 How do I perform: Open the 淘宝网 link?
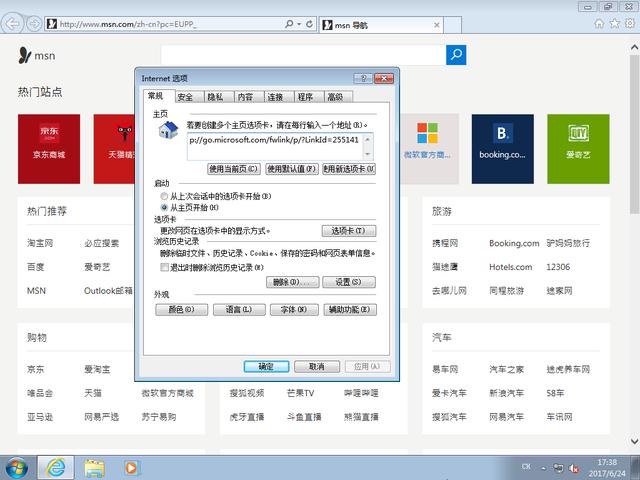[40, 243]
